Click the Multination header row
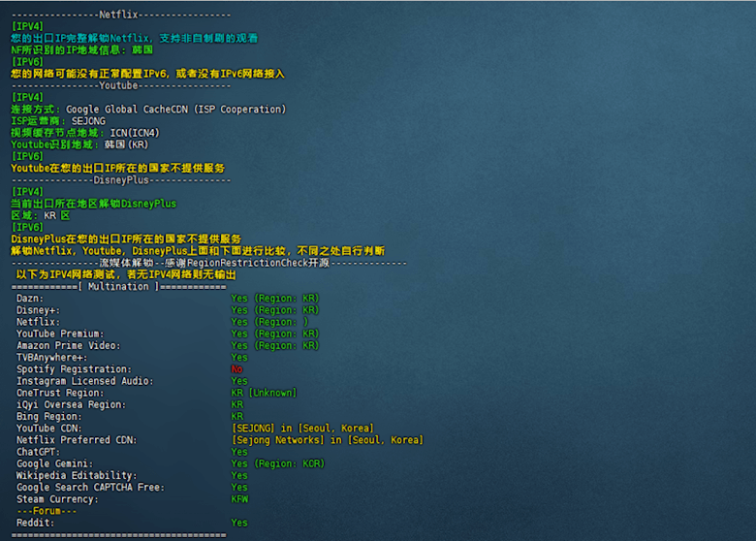The width and height of the screenshot is (756, 541). pyautogui.click(x=118, y=286)
